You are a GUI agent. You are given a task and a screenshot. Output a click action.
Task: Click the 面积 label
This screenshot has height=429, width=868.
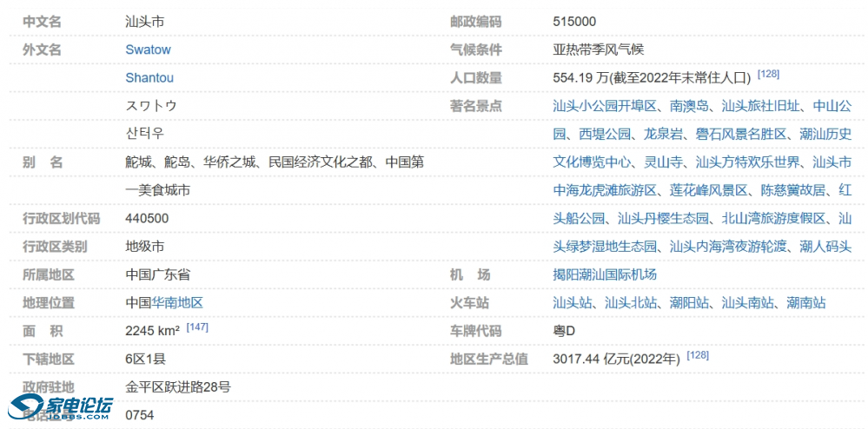coord(43,331)
